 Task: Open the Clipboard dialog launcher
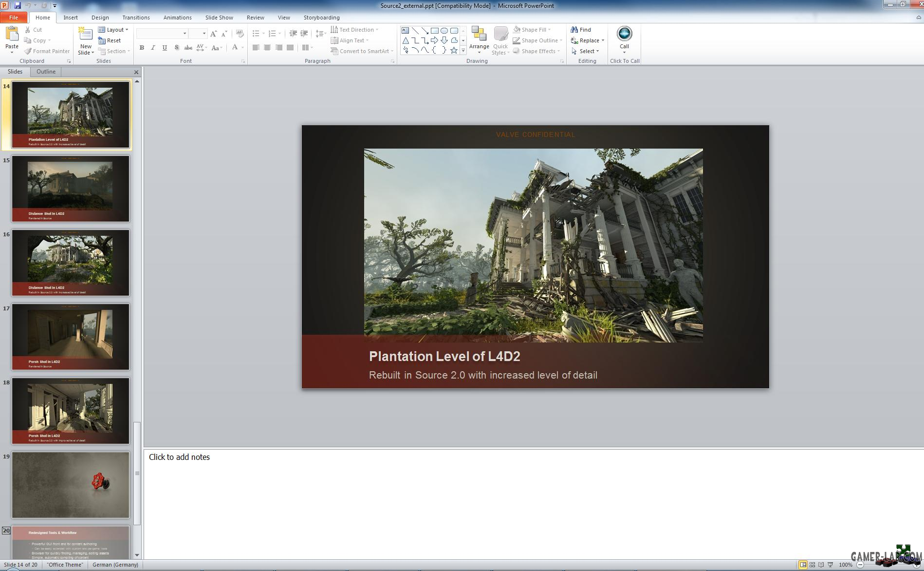click(69, 61)
